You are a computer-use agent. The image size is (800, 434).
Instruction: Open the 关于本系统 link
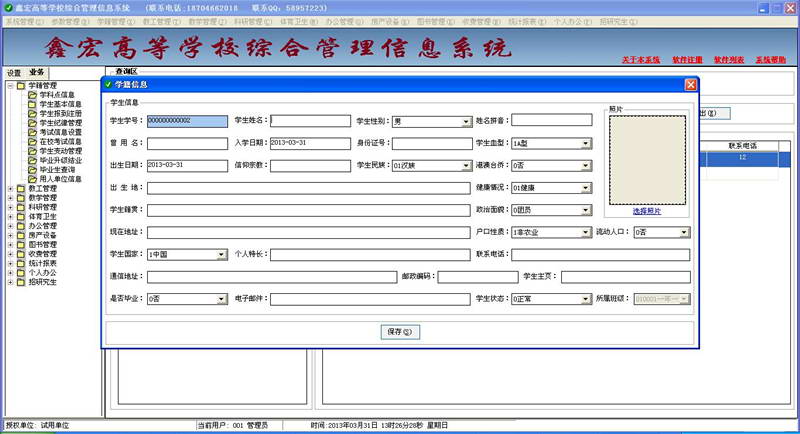point(641,60)
